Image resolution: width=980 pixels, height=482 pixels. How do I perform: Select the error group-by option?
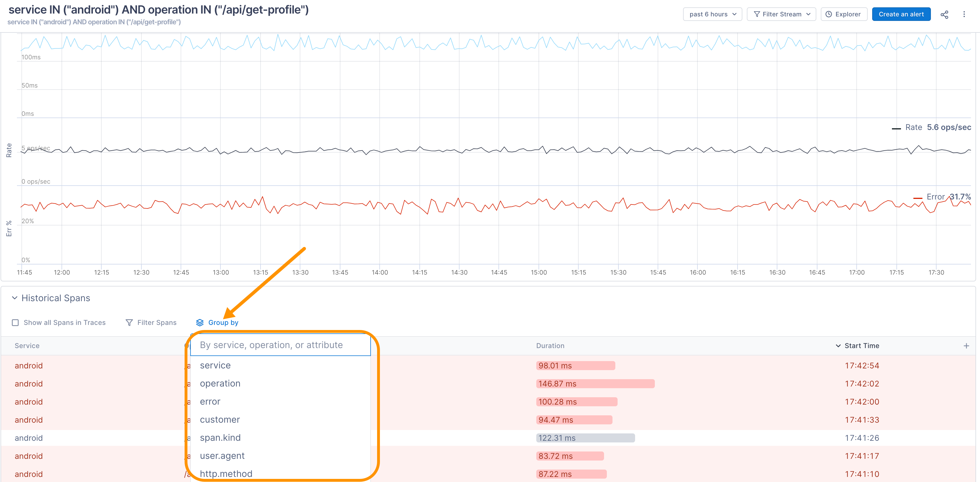point(210,402)
